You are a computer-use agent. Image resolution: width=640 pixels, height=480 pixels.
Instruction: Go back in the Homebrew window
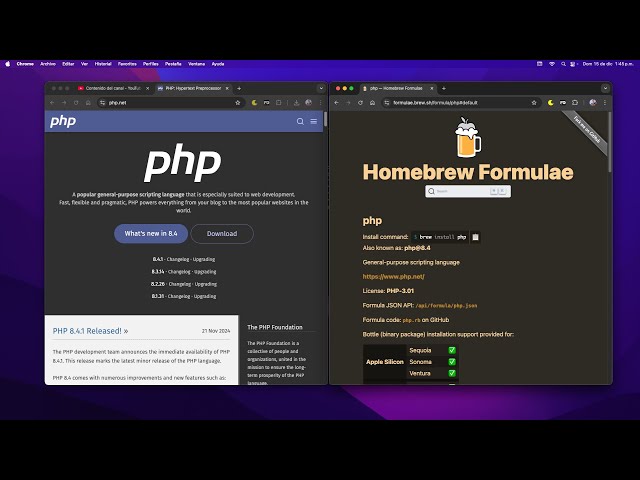click(336, 103)
